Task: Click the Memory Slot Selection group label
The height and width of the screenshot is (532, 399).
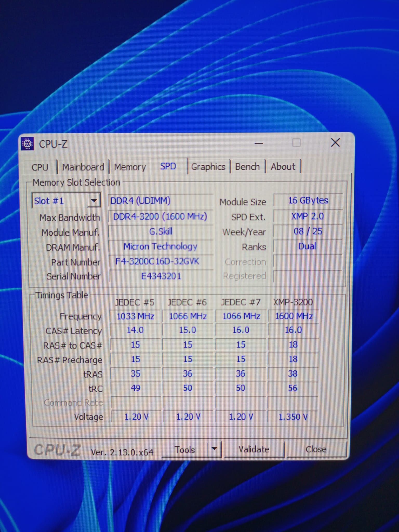Action: 76,182
